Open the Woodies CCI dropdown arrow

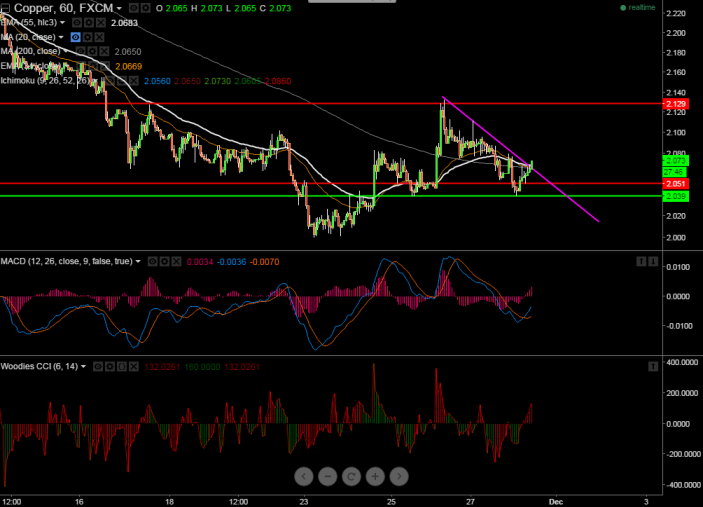(86, 366)
